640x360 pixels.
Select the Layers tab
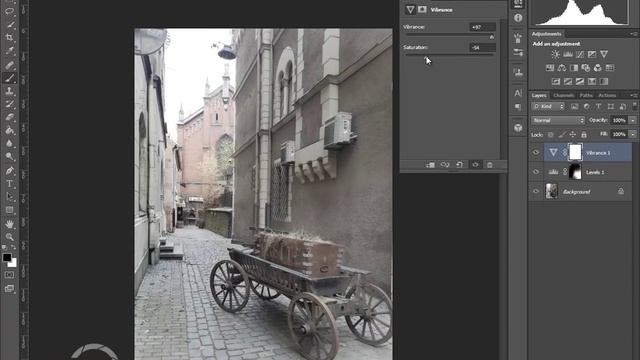pyautogui.click(x=539, y=95)
